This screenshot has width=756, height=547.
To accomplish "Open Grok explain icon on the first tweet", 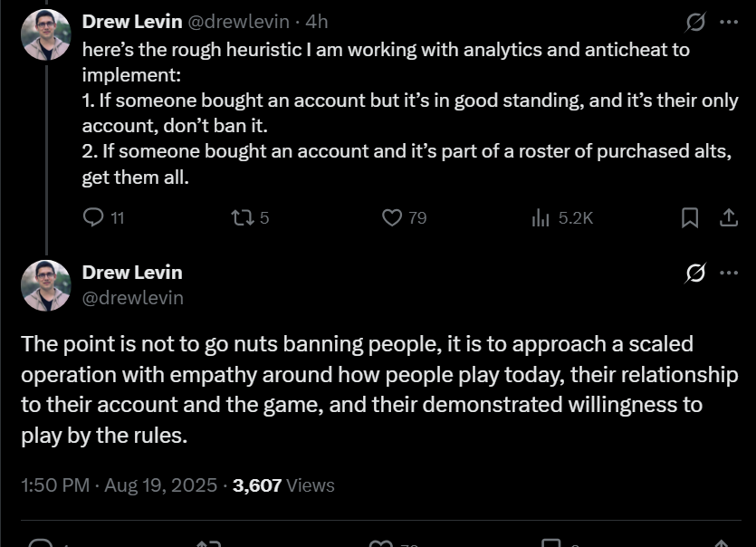I will (x=695, y=22).
